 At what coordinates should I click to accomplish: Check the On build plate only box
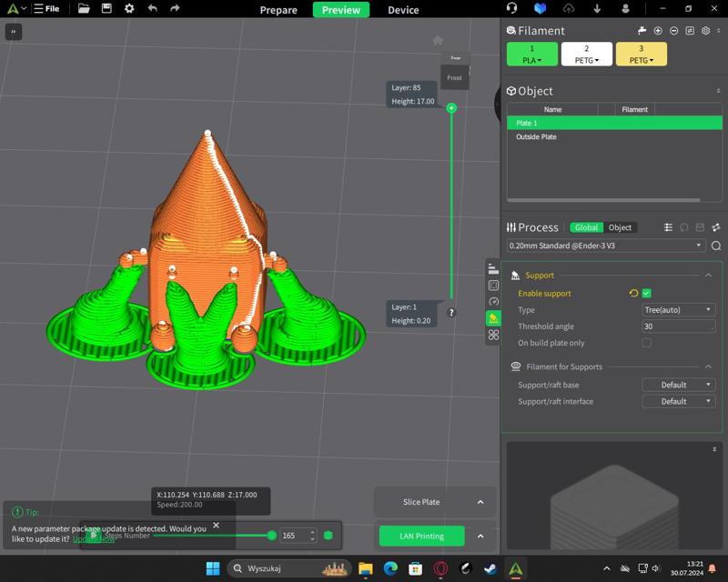click(646, 343)
